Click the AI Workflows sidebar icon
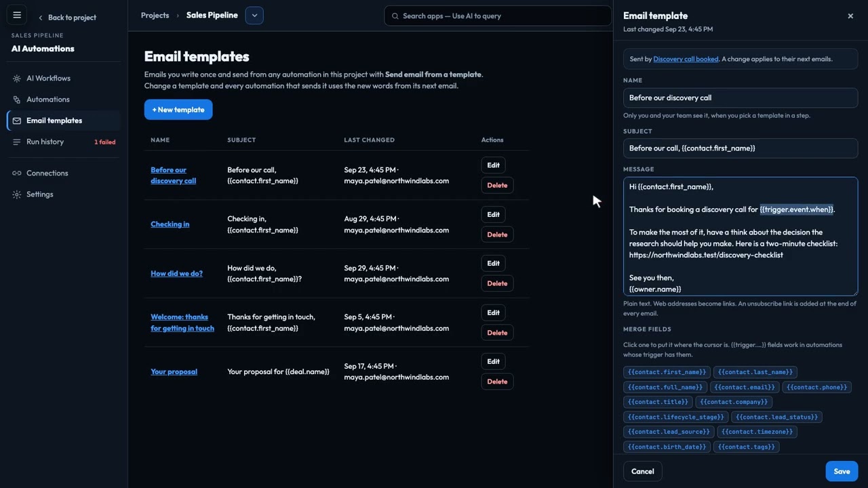This screenshot has height=488, width=868. tap(17, 79)
